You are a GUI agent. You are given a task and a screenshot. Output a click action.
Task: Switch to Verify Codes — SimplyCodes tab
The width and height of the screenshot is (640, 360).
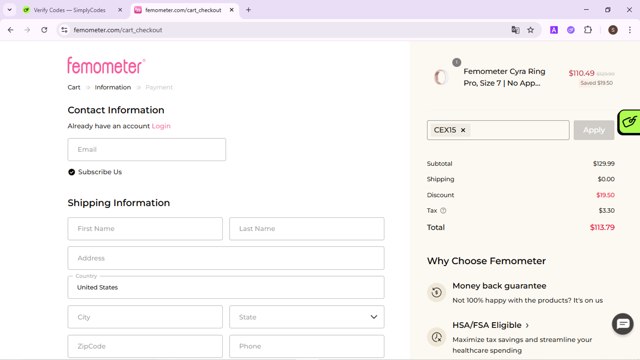(69, 10)
